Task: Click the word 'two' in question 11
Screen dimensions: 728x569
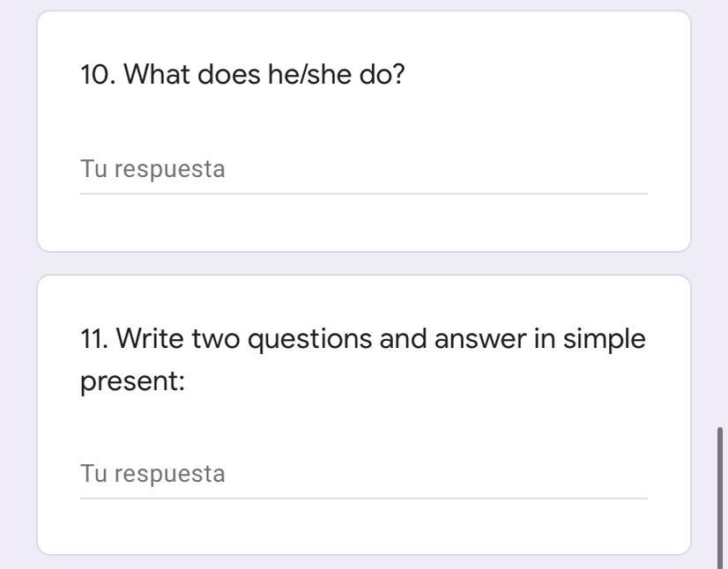Action: tap(215, 339)
